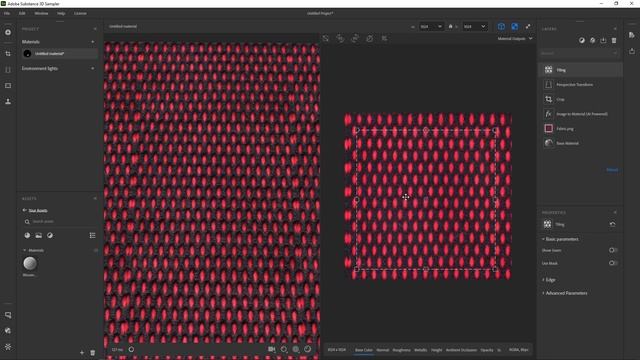Go back using the Your Assets arrow
640x360 pixels.
point(24,210)
